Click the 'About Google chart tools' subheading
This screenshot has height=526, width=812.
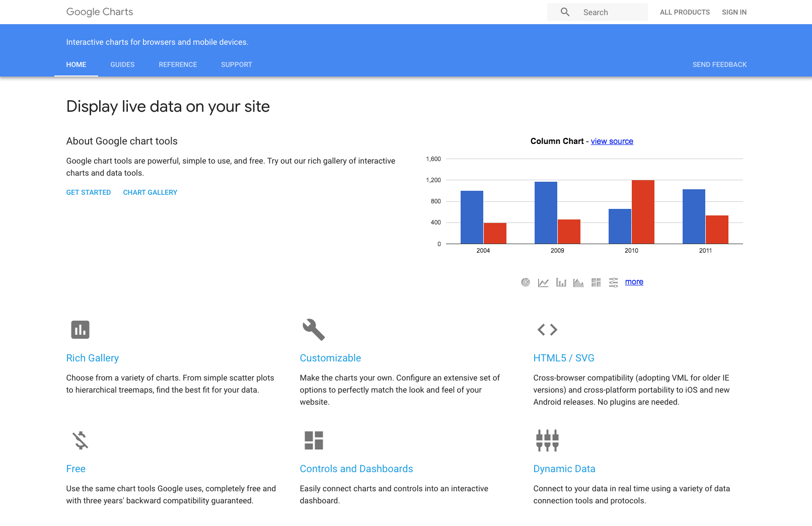tap(122, 141)
